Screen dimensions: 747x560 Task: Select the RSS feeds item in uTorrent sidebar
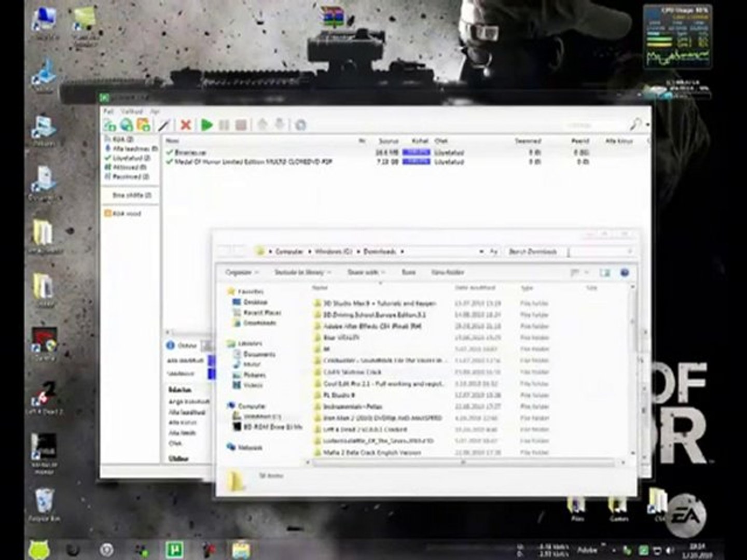pos(123,213)
